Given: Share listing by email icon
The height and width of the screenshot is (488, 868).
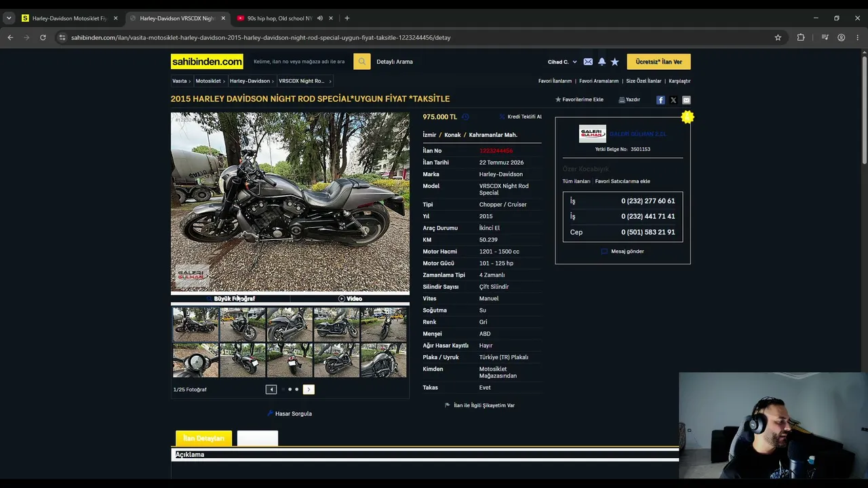Looking at the screenshot, I should click(686, 100).
